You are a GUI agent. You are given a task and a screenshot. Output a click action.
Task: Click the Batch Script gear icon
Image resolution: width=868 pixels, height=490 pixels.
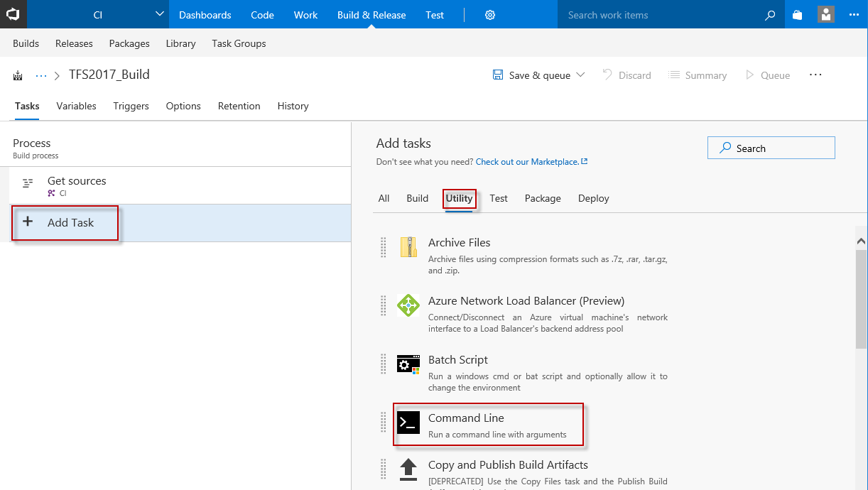[x=408, y=364]
